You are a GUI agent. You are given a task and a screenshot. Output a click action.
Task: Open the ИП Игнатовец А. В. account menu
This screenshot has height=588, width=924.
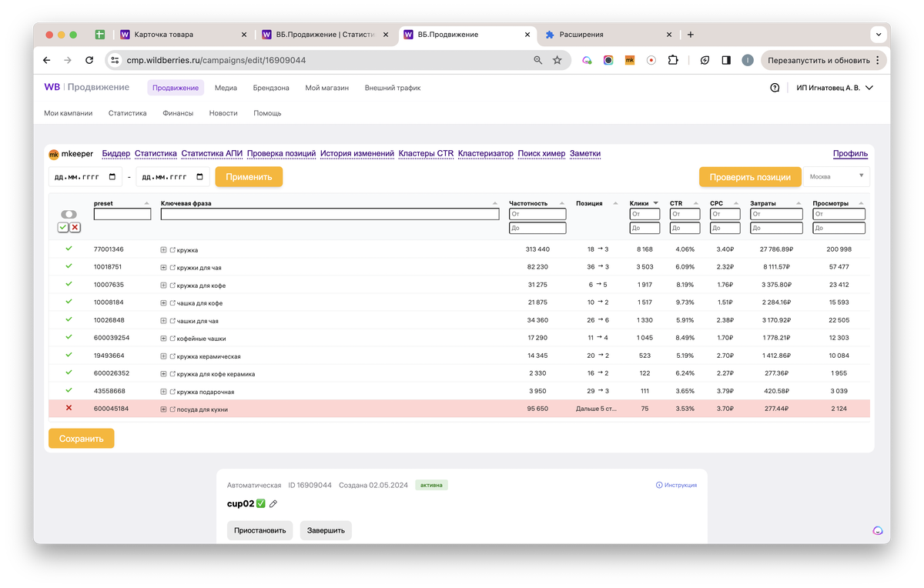835,88
